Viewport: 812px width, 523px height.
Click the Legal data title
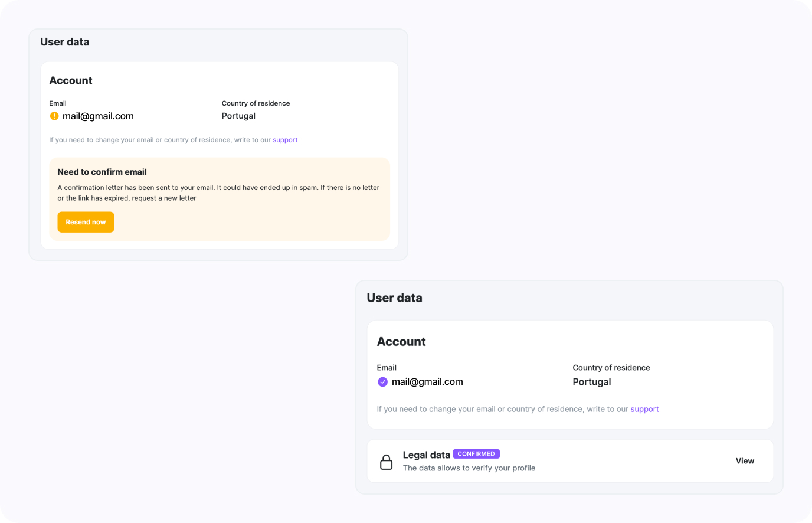pyautogui.click(x=427, y=455)
